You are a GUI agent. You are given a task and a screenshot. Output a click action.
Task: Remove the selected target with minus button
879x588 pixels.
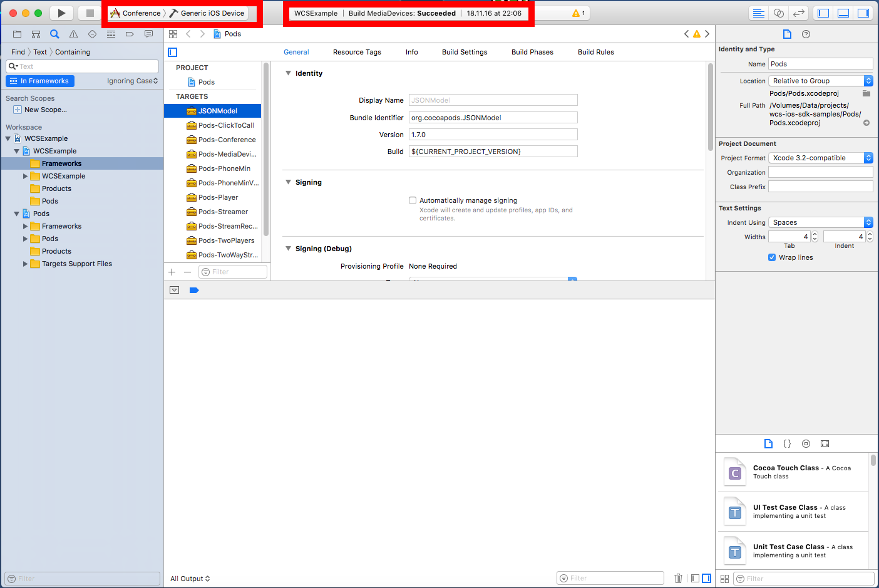187,272
